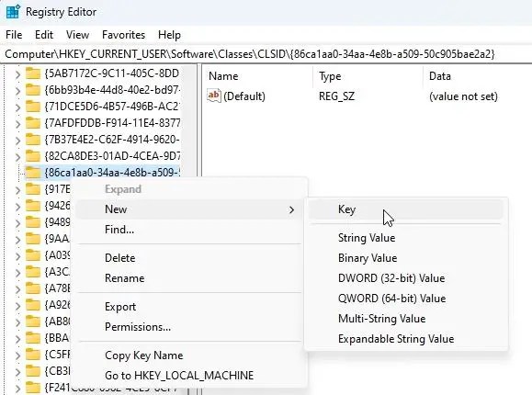This screenshot has height=395, width=532.
Task: Click folder icon of {F241 key
Action: 33,388
